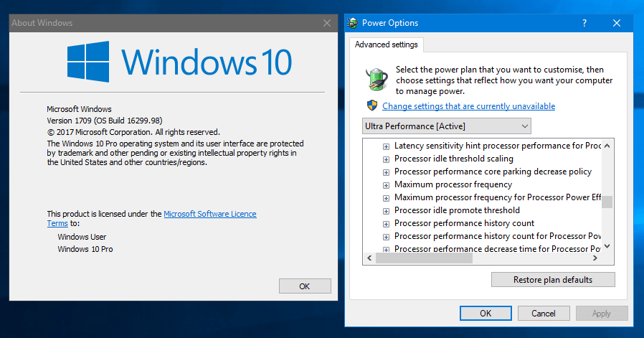Click OK in About Windows dialog
Screen dimensions: 644x338
click(x=305, y=286)
